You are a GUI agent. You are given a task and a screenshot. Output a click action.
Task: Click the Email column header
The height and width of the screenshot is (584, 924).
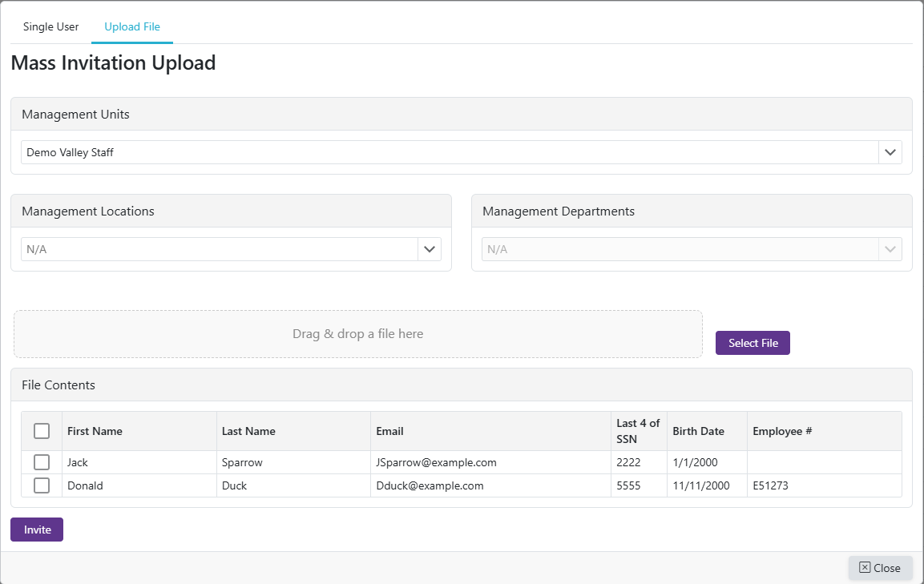point(389,431)
